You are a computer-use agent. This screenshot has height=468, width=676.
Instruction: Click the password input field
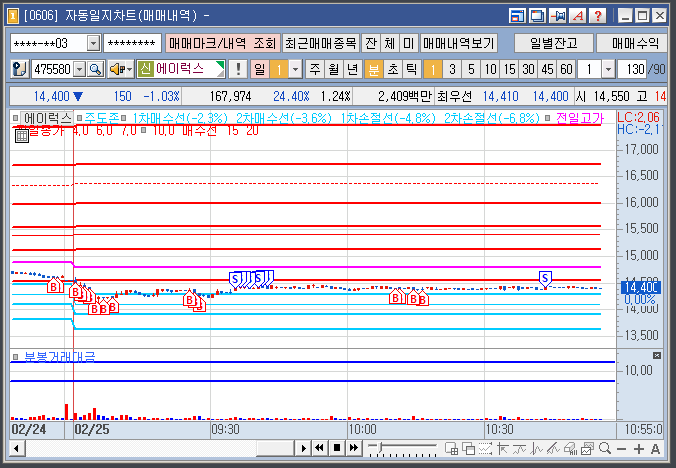[132, 43]
